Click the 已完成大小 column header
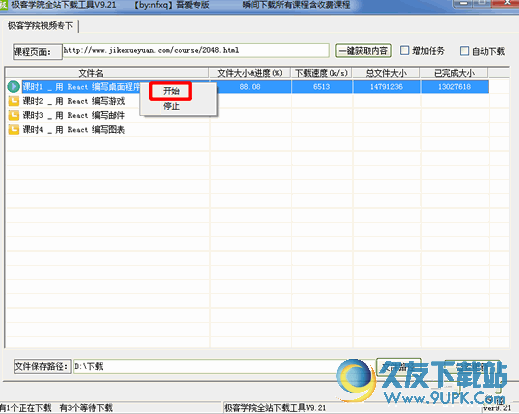 click(454, 73)
